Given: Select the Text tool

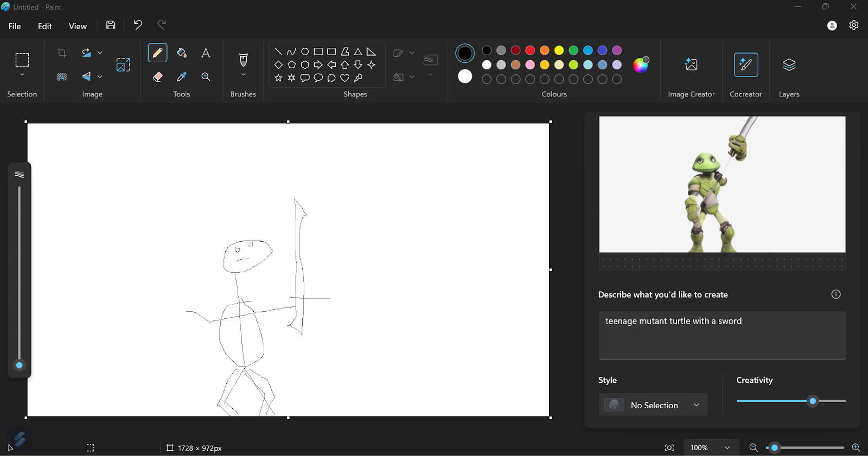Looking at the screenshot, I should point(206,53).
